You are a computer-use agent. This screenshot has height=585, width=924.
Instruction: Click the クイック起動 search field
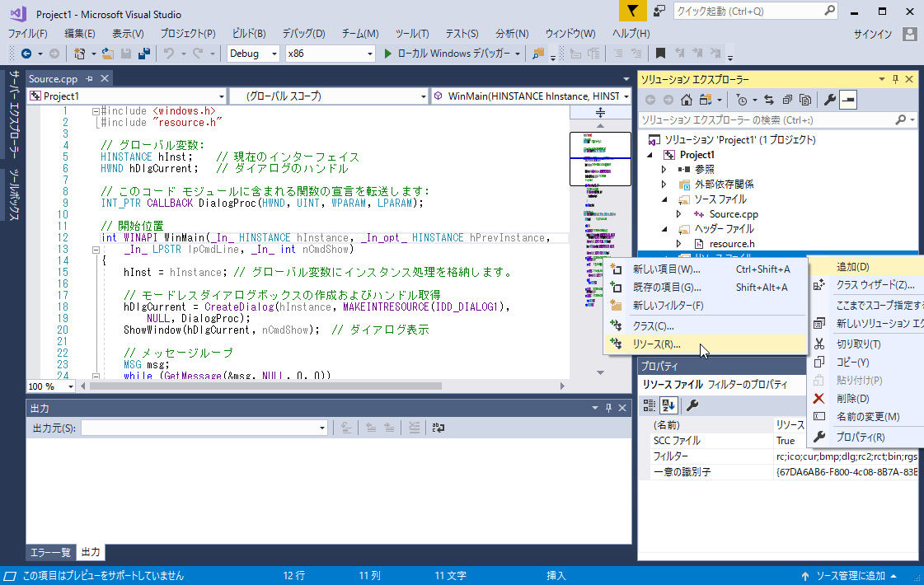755,12
